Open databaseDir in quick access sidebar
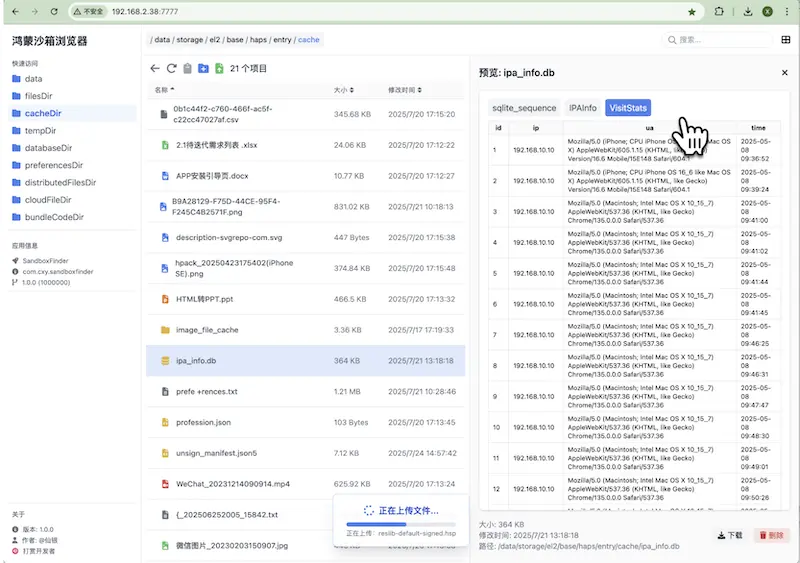Image resolution: width=800 pixels, height=563 pixels. [x=48, y=148]
